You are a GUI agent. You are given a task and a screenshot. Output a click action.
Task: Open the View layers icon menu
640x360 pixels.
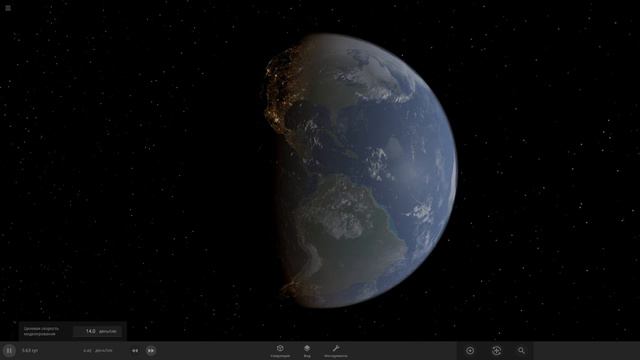point(307,351)
